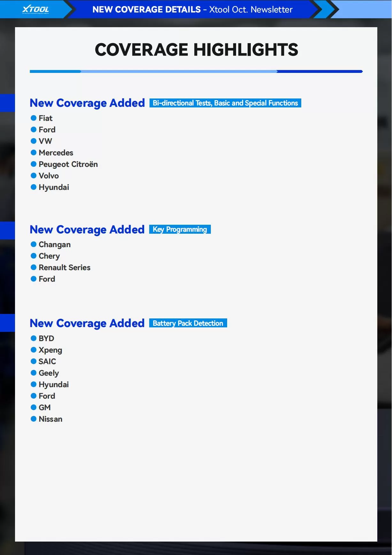This screenshot has width=392, height=555.
Task: Select the Key Programming tag
Action: [x=180, y=229]
